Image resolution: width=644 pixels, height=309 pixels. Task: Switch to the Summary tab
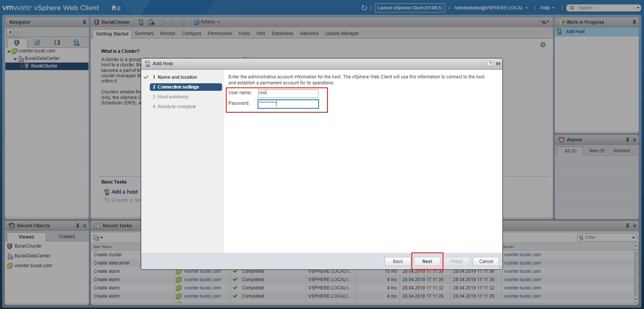[144, 34]
